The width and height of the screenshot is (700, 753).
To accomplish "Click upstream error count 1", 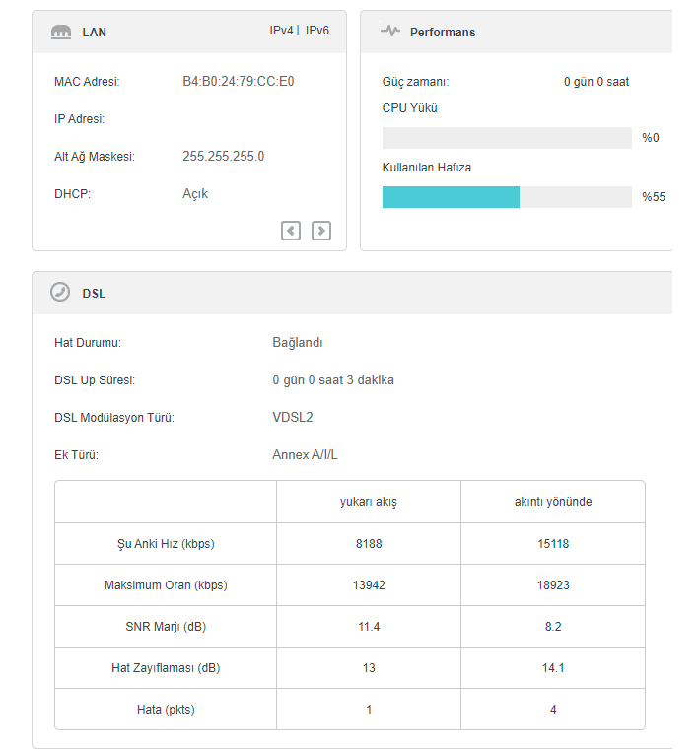I will point(369,710).
